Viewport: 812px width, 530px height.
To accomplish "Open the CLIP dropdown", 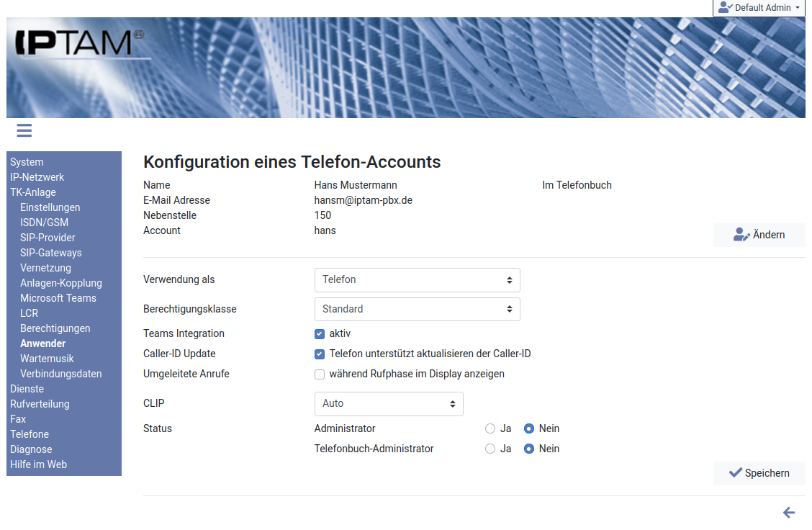I will [x=389, y=404].
